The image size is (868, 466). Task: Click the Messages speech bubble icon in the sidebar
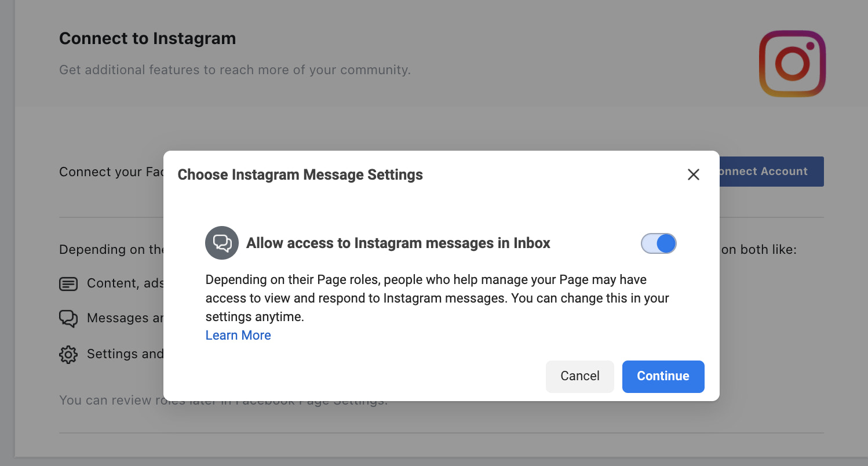coord(68,318)
